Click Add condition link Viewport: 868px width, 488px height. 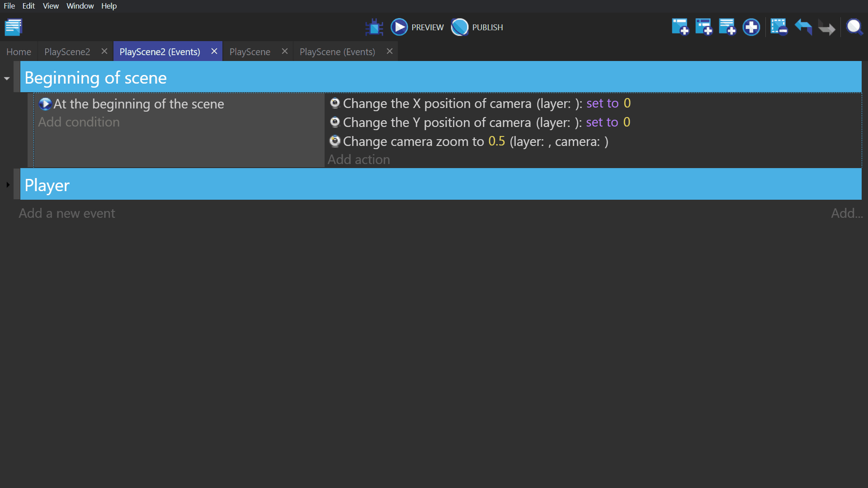click(x=79, y=122)
